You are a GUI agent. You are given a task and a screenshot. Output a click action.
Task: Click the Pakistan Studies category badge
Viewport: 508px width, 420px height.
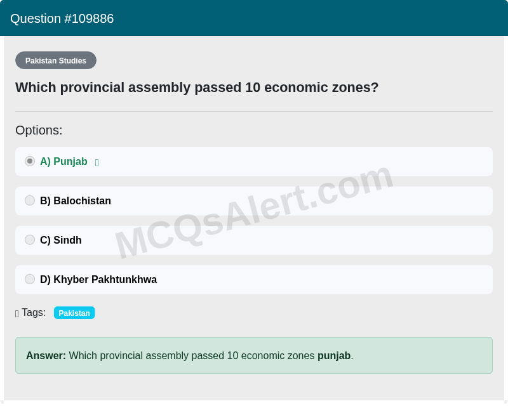click(x=56, y=60)
